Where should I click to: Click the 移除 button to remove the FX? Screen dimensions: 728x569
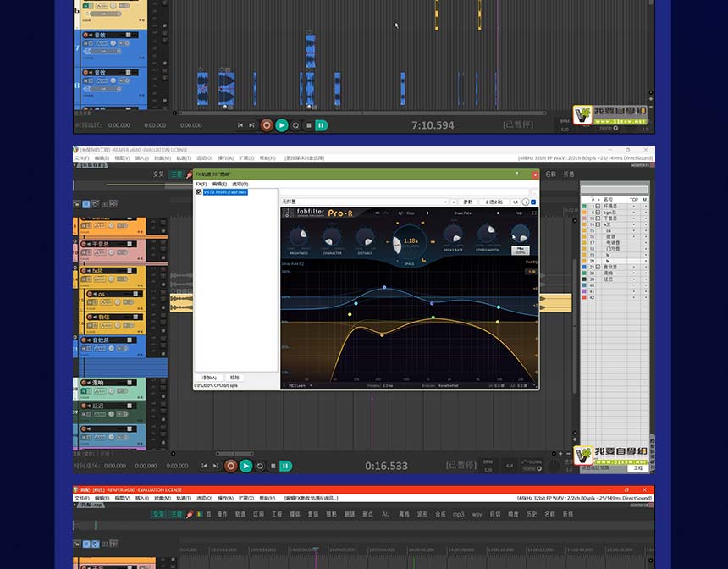235,378
